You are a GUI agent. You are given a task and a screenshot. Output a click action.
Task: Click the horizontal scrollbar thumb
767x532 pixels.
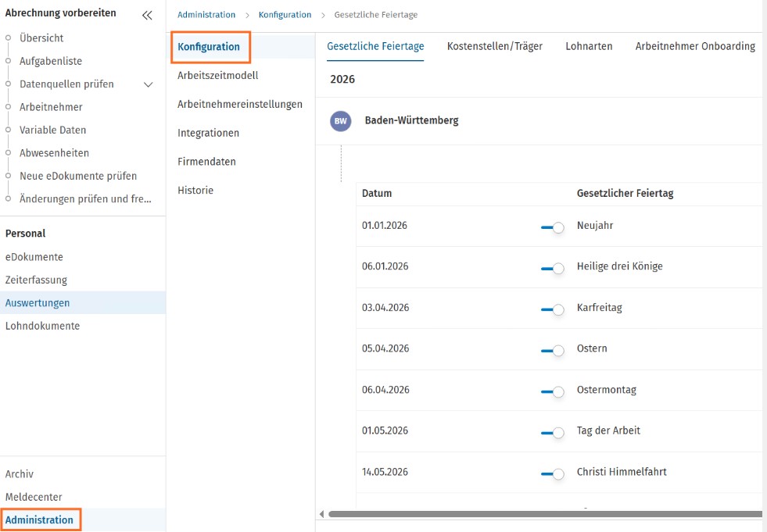(545, 514)
